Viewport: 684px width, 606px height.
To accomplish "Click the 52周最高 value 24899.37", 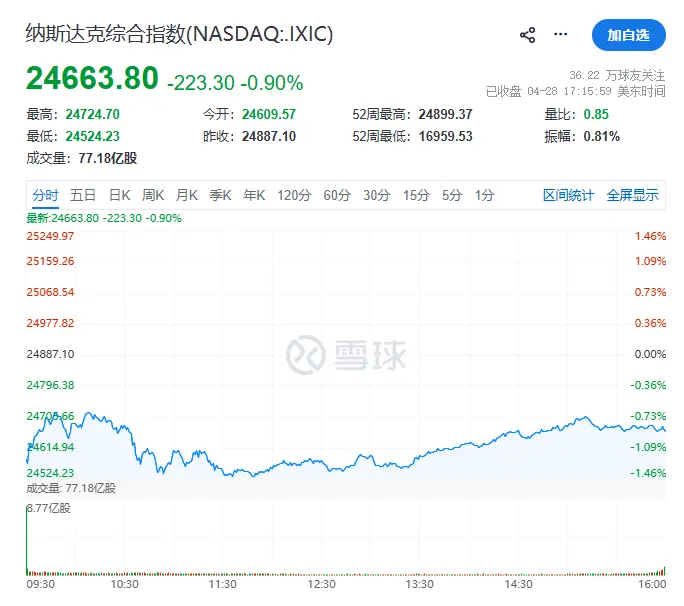I will pyautogui.click(x=445, y=114).
